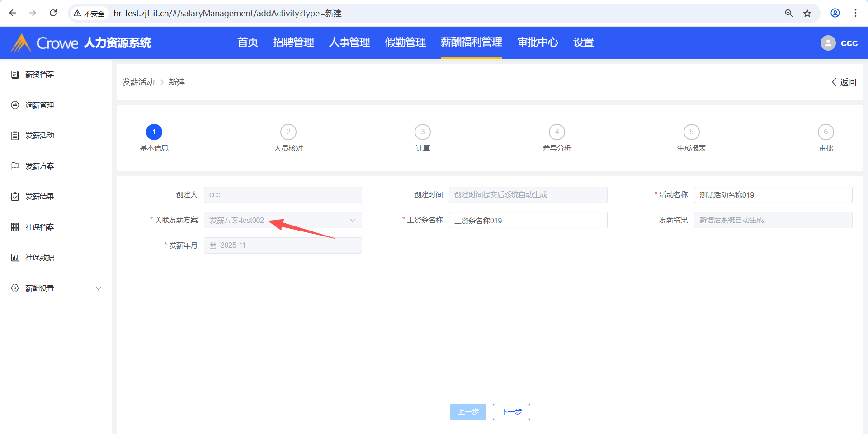
Task: Click step 2 人员核对 circle
Action: click(288, 132)
